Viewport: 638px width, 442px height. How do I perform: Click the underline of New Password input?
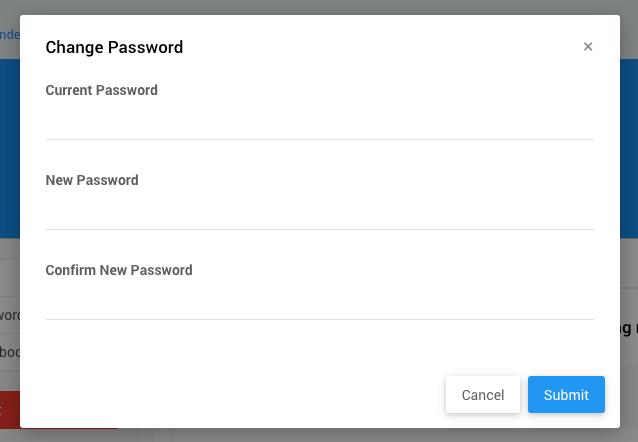[319, 229]
